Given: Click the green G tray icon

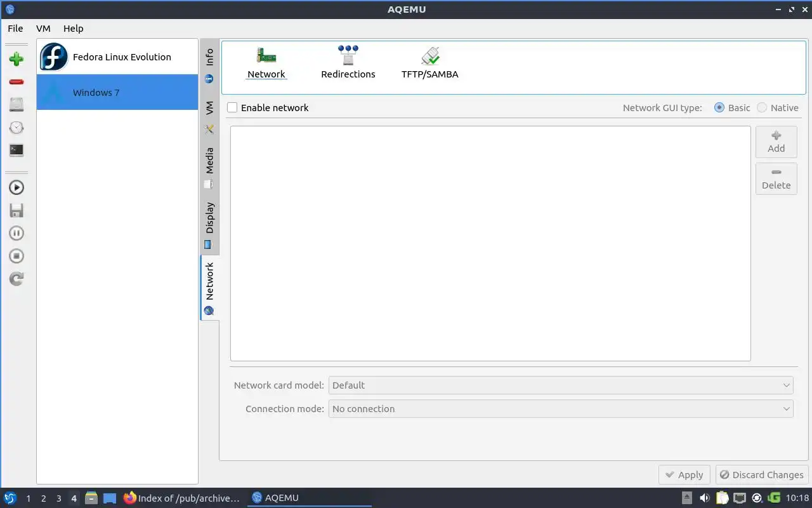Looking at the screenshot, I should 774,498.
